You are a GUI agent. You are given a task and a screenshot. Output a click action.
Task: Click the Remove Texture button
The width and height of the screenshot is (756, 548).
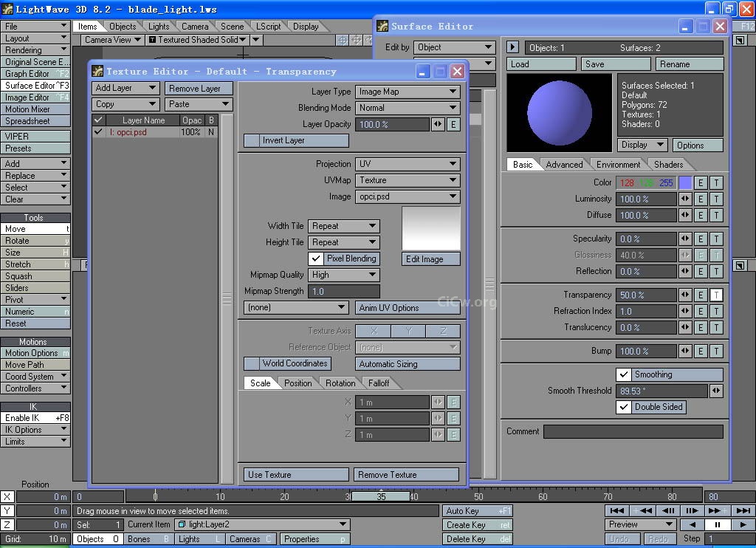pos(406,475)
